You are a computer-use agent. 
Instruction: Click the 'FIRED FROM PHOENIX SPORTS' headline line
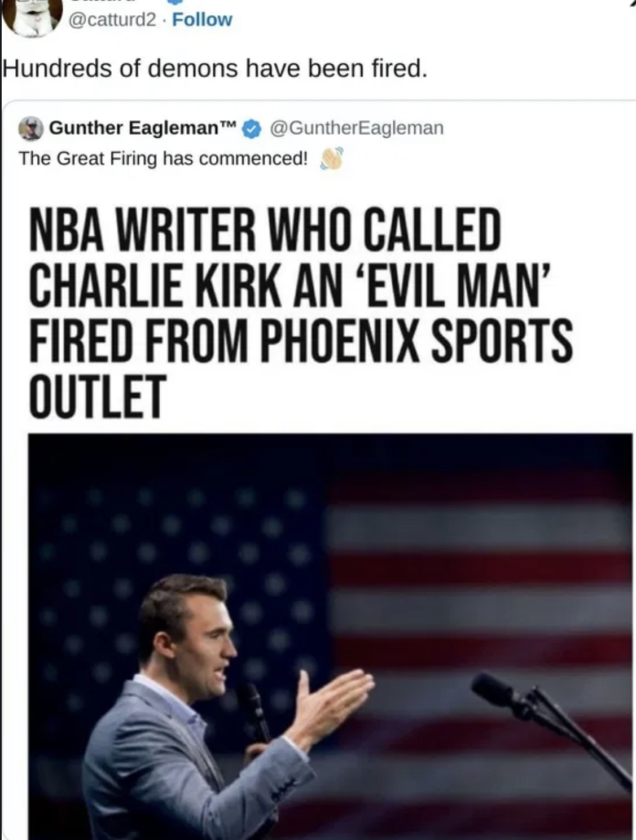click(x=301, y=341)
